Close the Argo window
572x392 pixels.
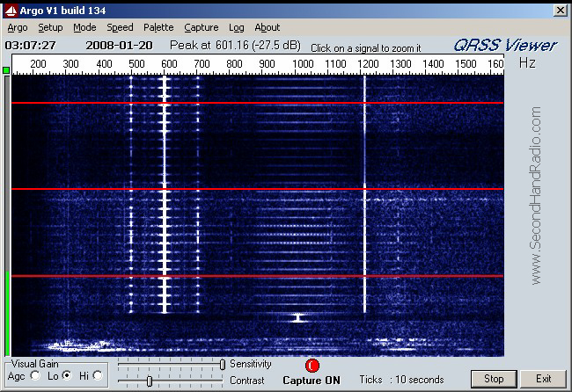pos(561,11)
